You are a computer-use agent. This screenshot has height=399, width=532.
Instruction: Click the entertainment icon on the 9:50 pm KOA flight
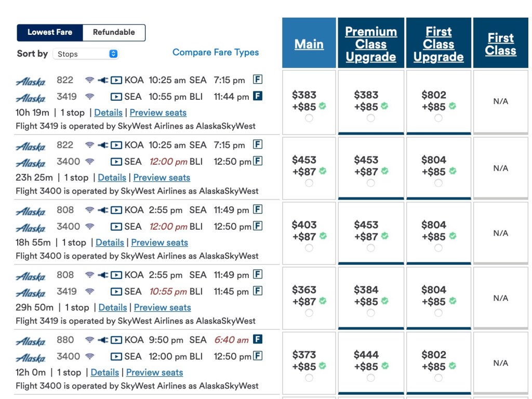[x=116, y=340]
